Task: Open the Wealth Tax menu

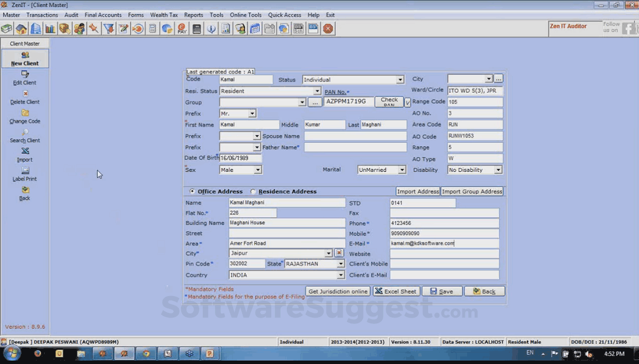Action: (x=163, y=15)
